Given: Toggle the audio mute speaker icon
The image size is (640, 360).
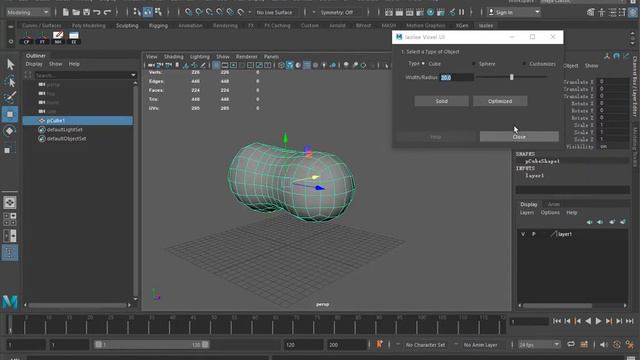Looking at the screenshot, I should [604, 344].
